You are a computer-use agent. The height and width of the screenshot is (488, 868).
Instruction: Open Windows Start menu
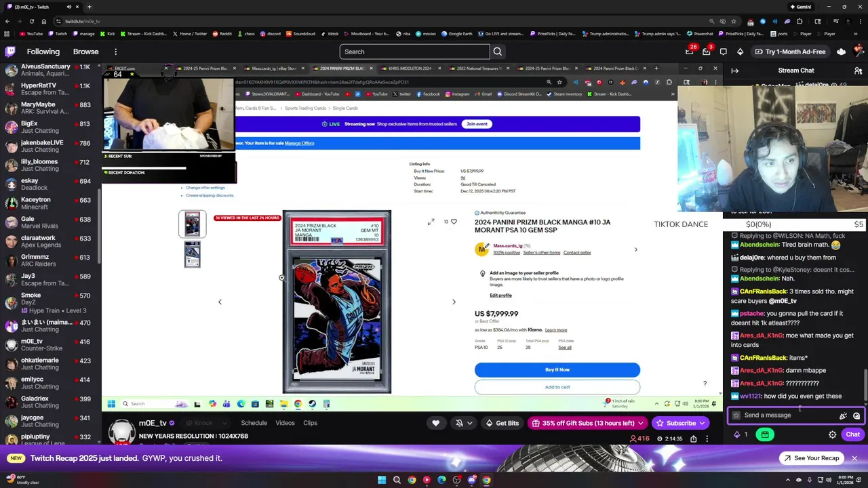click(382, 480)
